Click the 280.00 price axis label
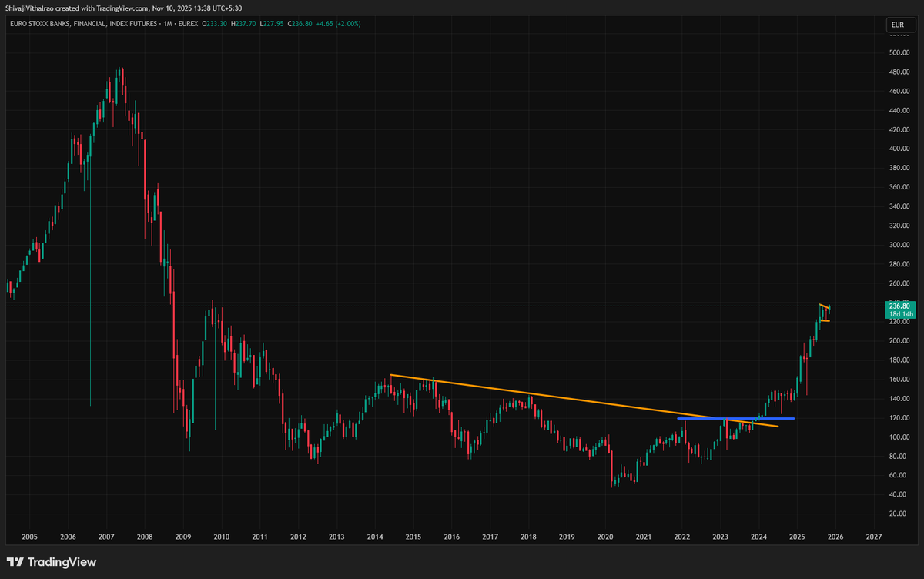This screenshot has height=579, width=924. click(x=899, y=264)
